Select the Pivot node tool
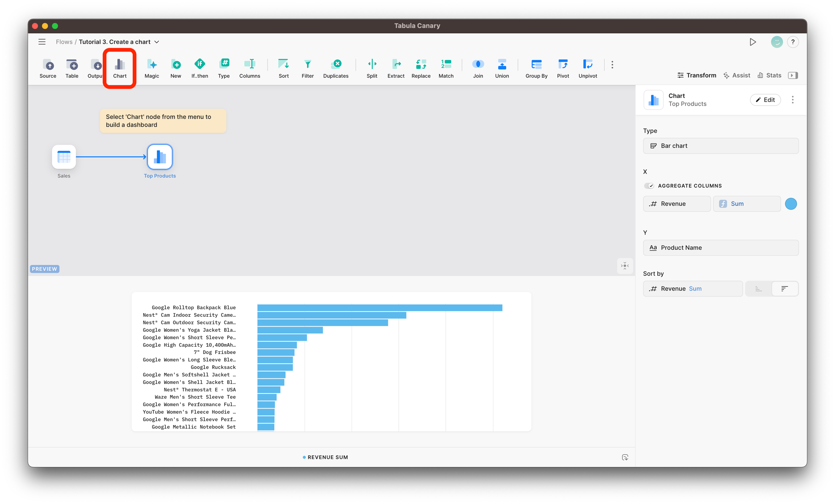Screen dimensions: 835x504 [562, 68]
